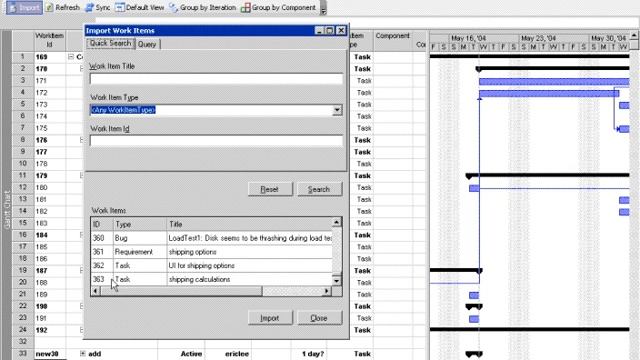The width and height of the screenshot is (640, 360).
Task: Click WorkItem Id cell 176
Action: point(49,140)
